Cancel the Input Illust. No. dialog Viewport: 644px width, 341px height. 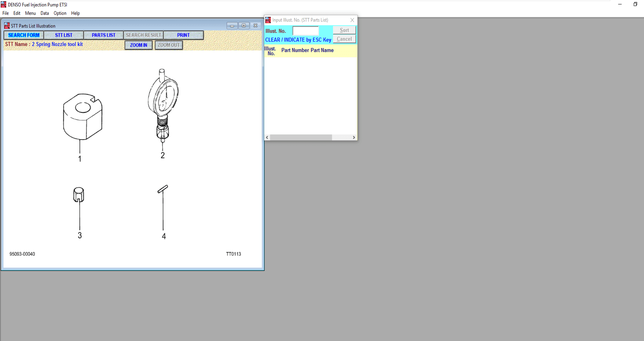click(x=344, y=39)
